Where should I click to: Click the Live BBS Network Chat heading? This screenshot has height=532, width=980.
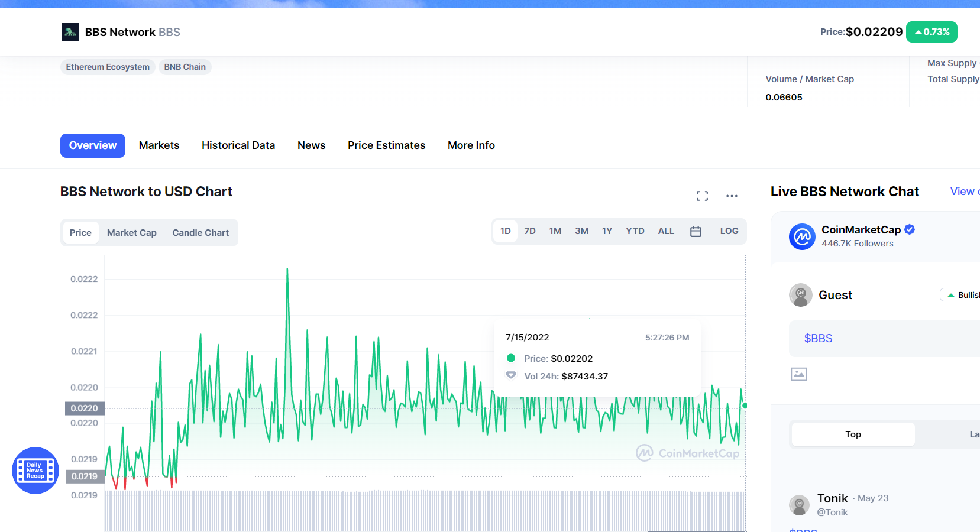coord(845,192)
